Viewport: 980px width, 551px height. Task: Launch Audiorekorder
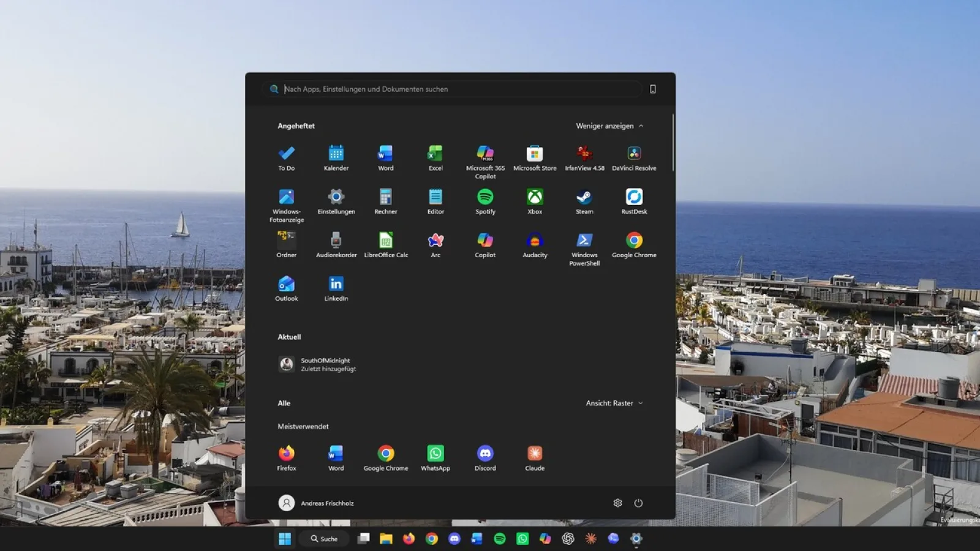[x=336, y=245]
